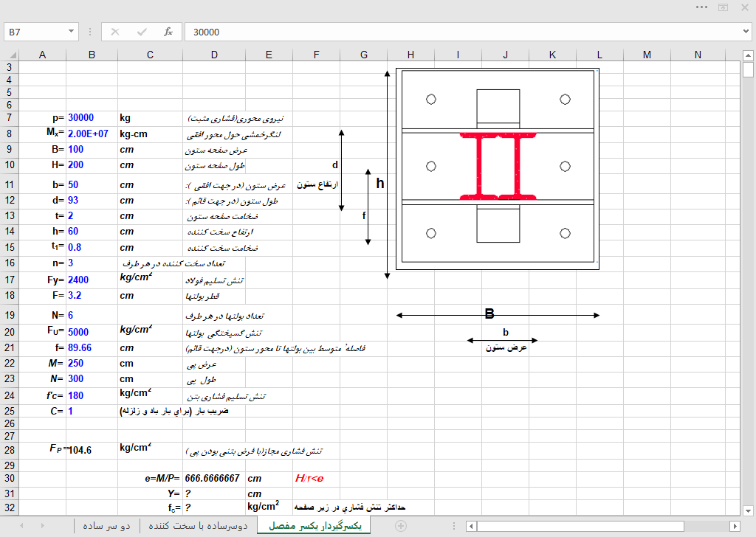Click f'c value 180 cell
The height and width of the screenshot is (537, 756).
click(x=92, y=395)
